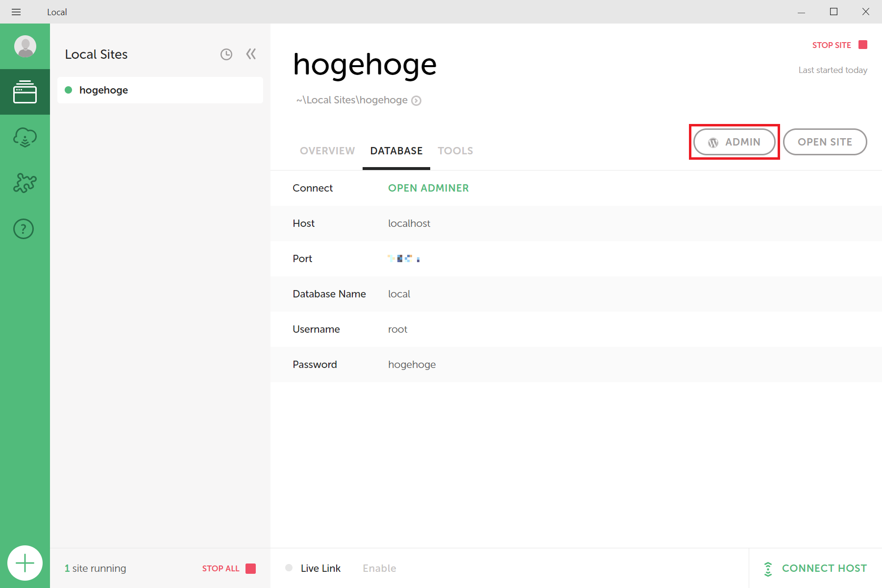The image size is (882, 588).
Task: Open the Add-ons puzzle icon
Action: point(25,183)
